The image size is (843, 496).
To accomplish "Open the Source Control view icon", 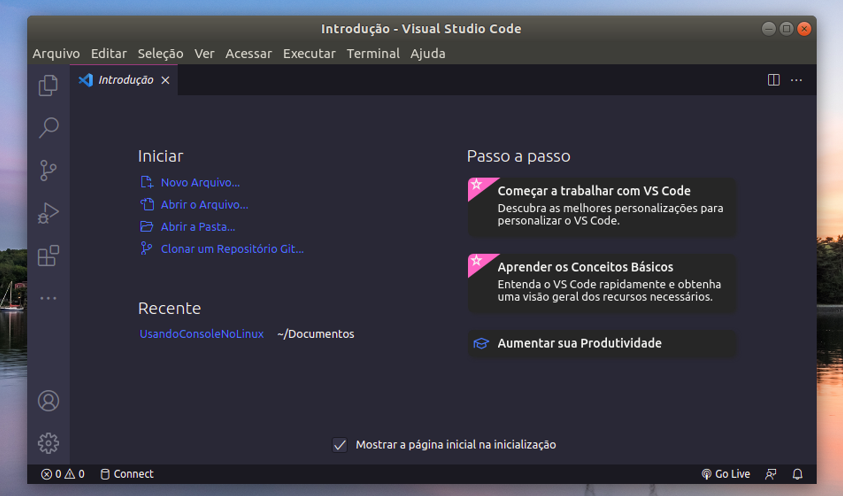I will (48, 170).
